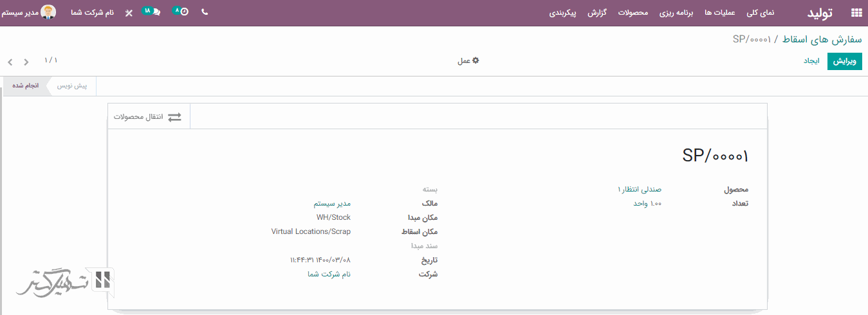Click the debug tools wrench icon
868x315 pixels.
click(129, 13)
